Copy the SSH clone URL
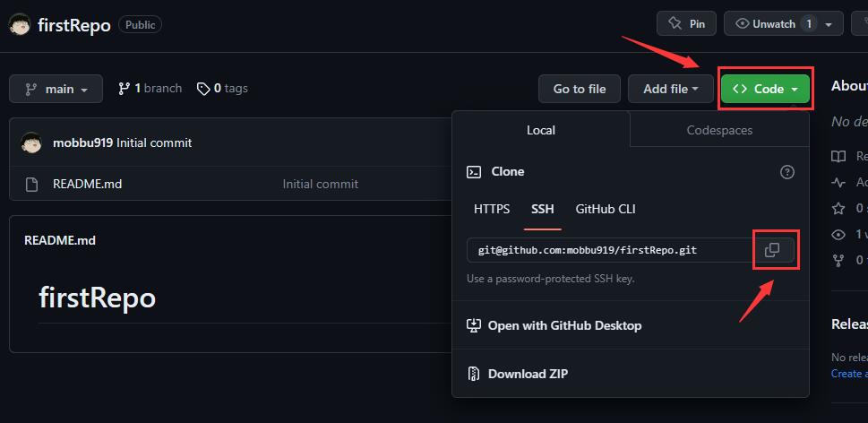The width and height of the screenshot is (868, 423). point(772,250)
